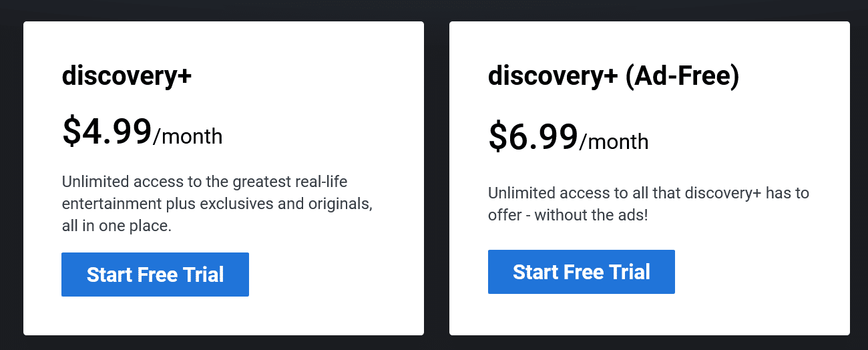Click the discovery+ (Ad-Free) plan title
The height and width of the screenshot is (350, 868).
(613, 76)
